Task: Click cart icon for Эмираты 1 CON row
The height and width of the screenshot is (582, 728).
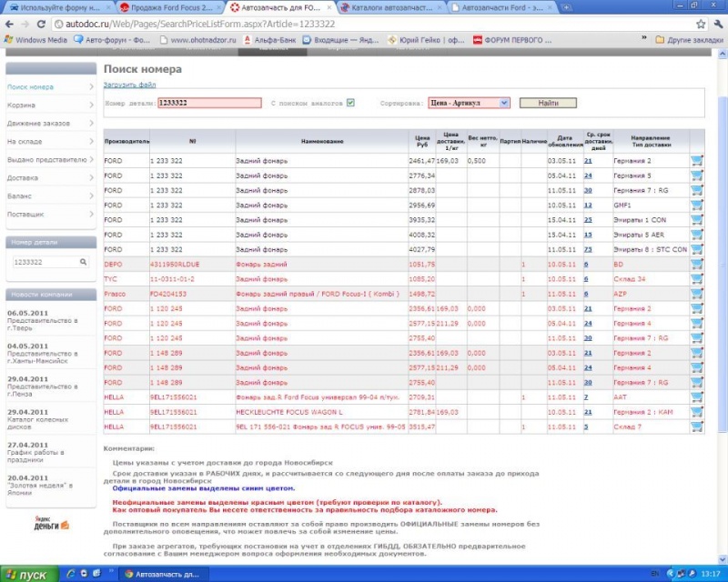Action: 697,219
